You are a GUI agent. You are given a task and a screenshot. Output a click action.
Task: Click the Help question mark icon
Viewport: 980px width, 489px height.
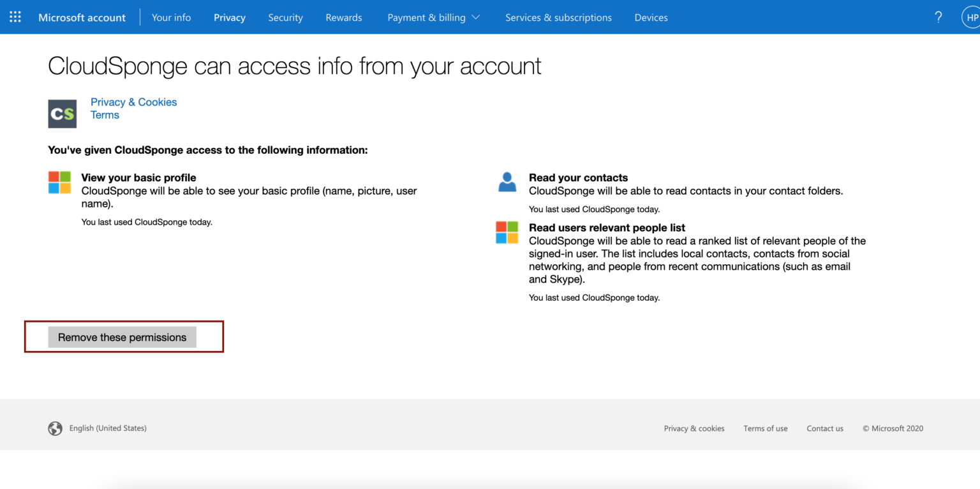pos(939,17)
